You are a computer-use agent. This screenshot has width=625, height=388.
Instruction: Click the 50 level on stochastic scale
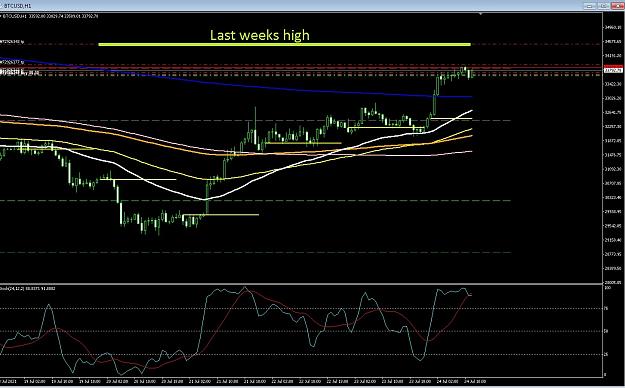pyautogui.click(x=607, y=331)
